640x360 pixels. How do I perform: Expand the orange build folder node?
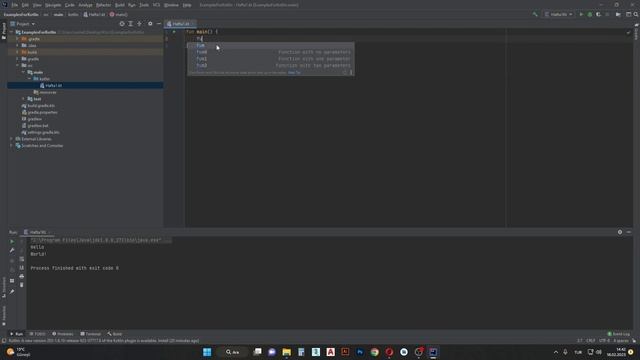tap(18, 52)
